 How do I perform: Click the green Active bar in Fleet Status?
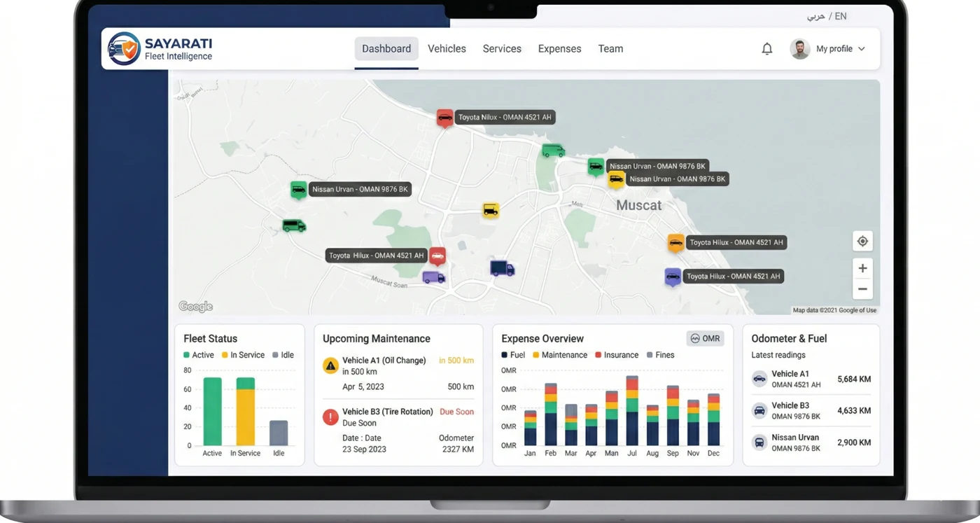212,412
